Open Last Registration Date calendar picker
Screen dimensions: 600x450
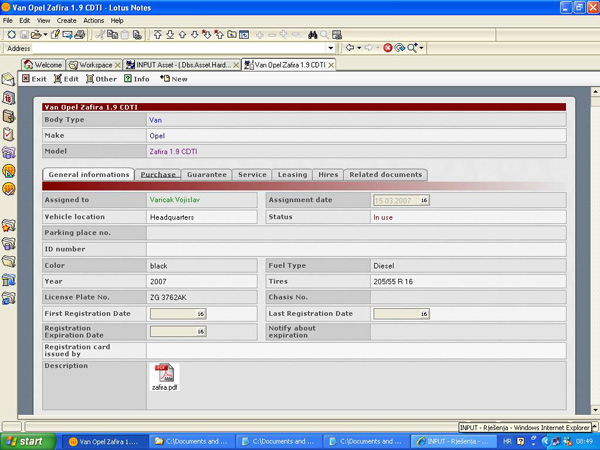click(424, 314)
